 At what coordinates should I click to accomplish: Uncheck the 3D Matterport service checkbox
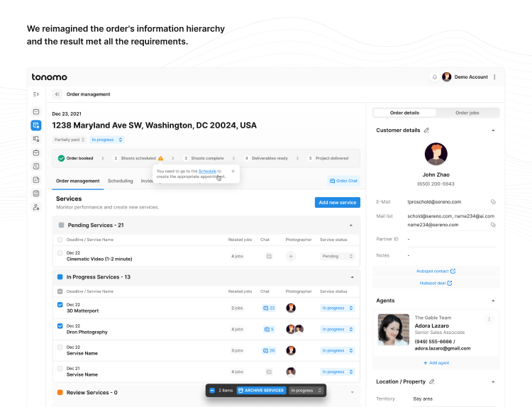(60, 306)
